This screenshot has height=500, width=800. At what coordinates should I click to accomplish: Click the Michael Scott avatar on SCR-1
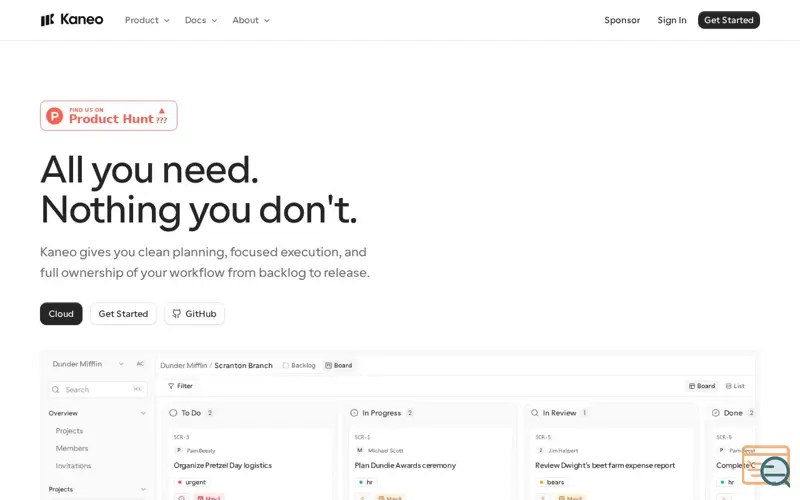360,451
